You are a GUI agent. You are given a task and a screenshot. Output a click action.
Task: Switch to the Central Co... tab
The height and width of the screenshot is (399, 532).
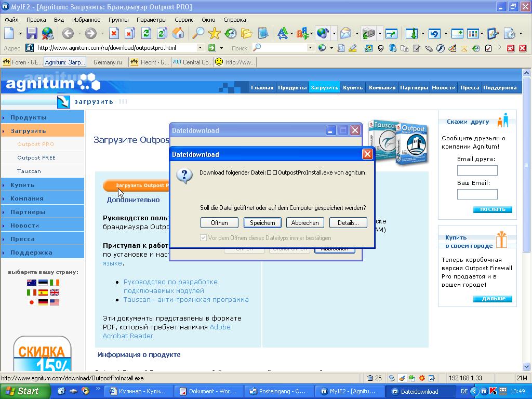(x=192, y=62)
